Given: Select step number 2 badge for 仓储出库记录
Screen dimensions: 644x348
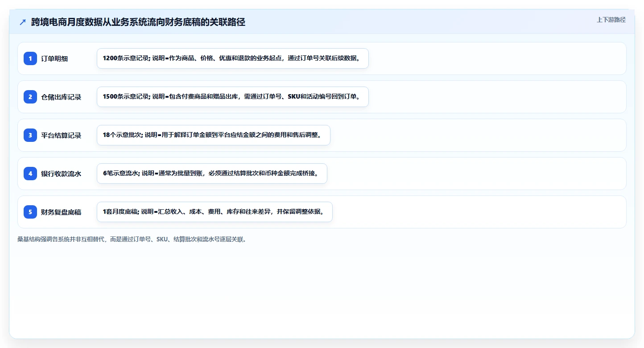Looking at the screenshot, I should click(30, 97).
